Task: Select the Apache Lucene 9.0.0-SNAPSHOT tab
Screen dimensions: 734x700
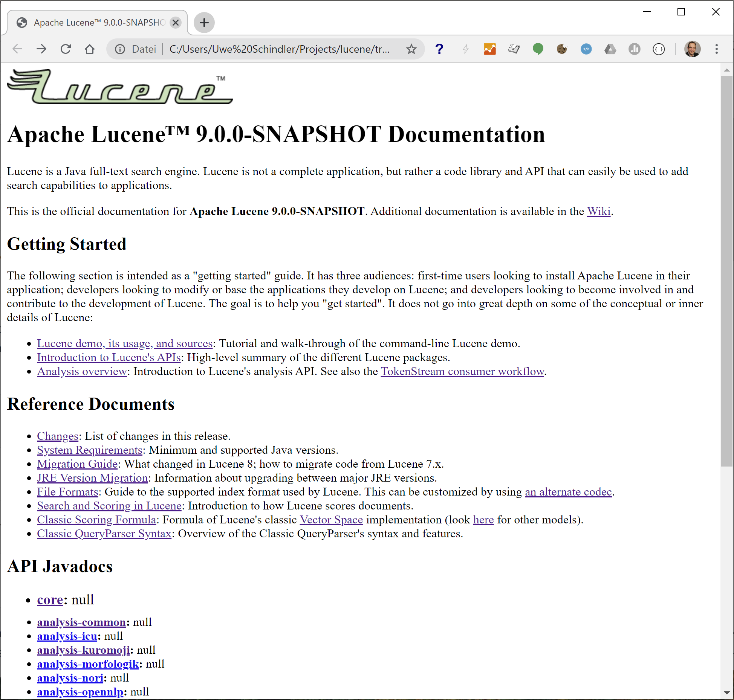Action: click(x=97, y=23)
